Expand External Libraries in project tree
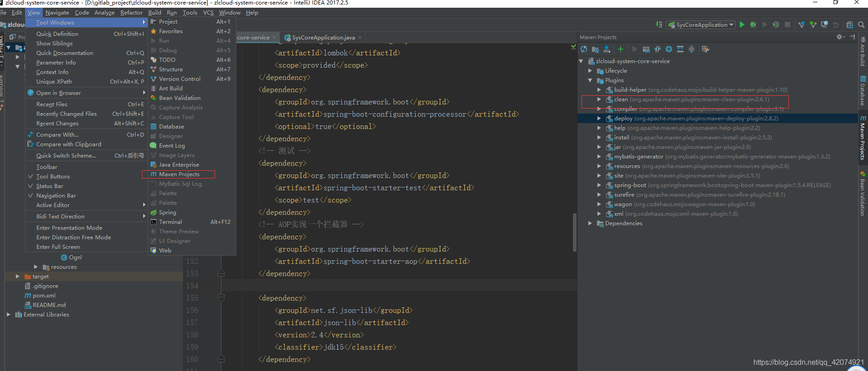This screenshot has width=868, height=371. click(8, 314)
